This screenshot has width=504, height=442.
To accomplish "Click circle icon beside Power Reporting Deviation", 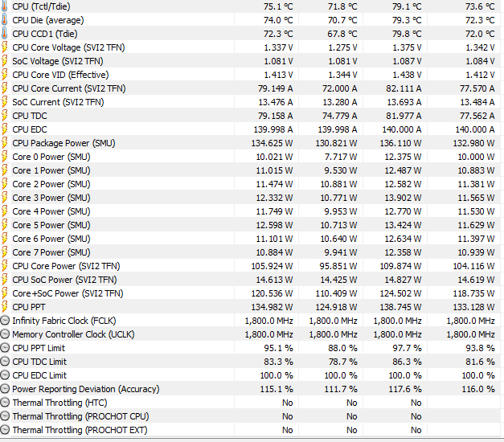I will (5, 389).
